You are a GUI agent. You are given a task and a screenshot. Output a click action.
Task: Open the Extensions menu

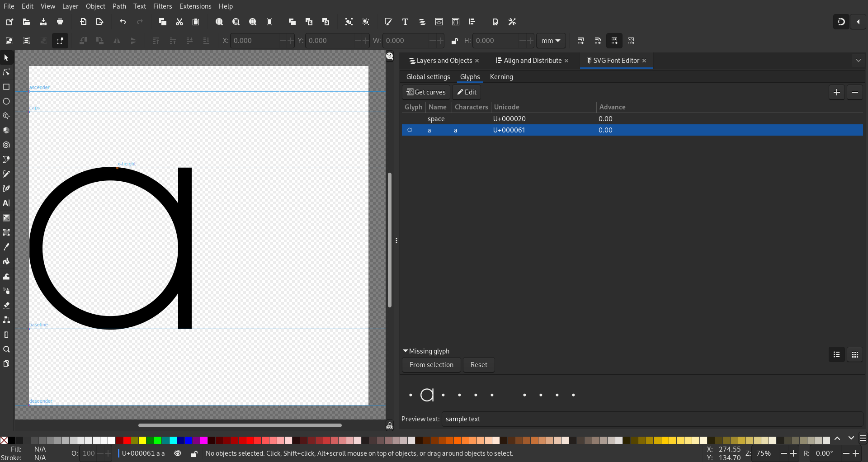[x=195, y=6]
